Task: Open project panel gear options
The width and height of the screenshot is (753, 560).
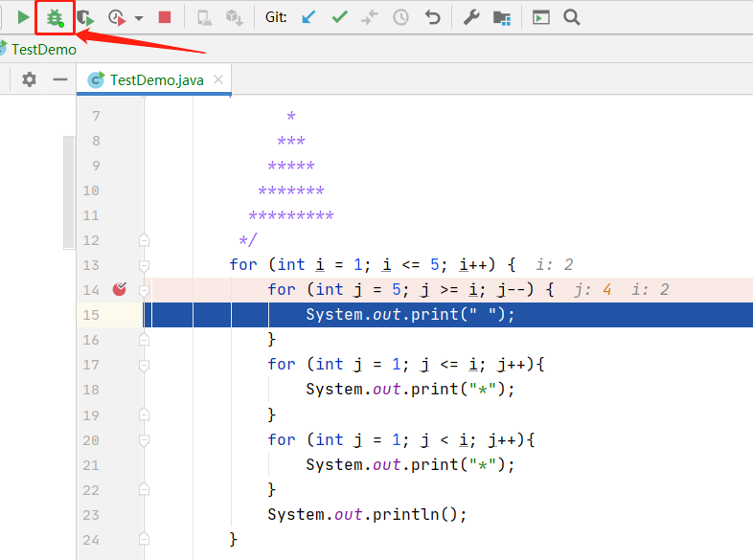Action: pos(30,79)
